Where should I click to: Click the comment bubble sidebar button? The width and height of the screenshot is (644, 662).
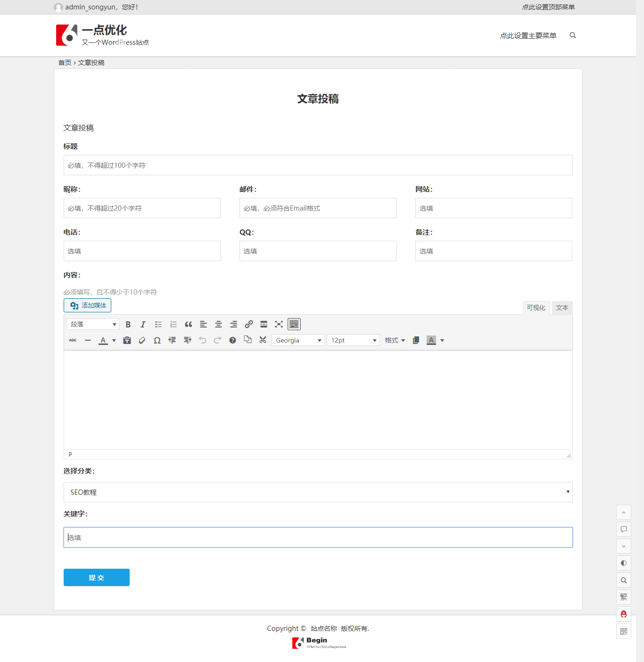[624, 529]
